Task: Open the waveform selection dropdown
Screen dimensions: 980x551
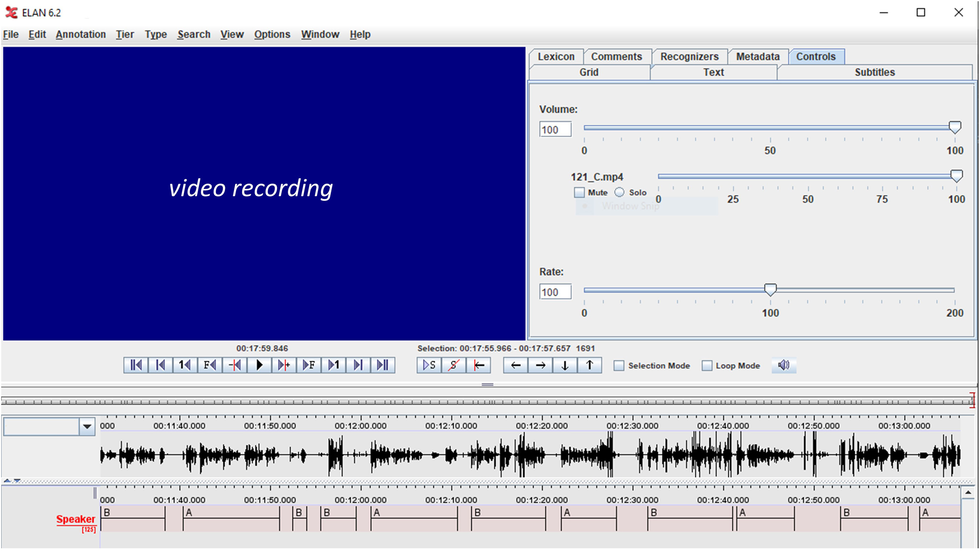Action: coord(87,426)
